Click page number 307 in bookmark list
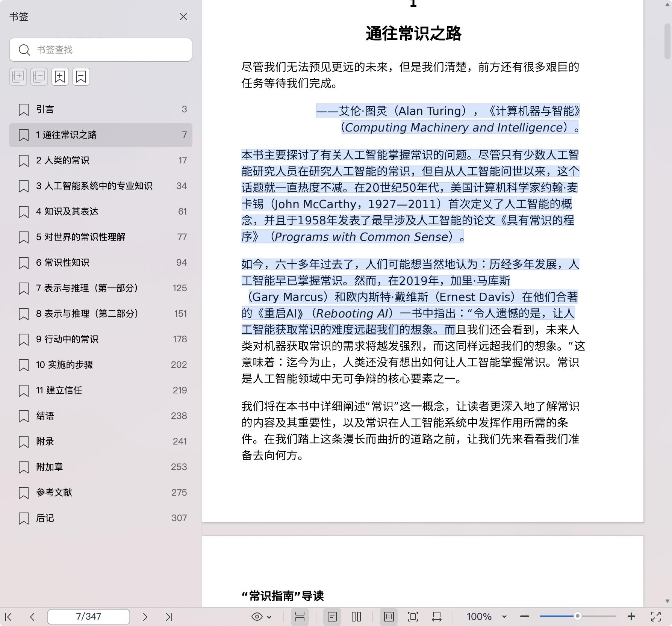Screen dimensions: 672x626 (179, 518)
